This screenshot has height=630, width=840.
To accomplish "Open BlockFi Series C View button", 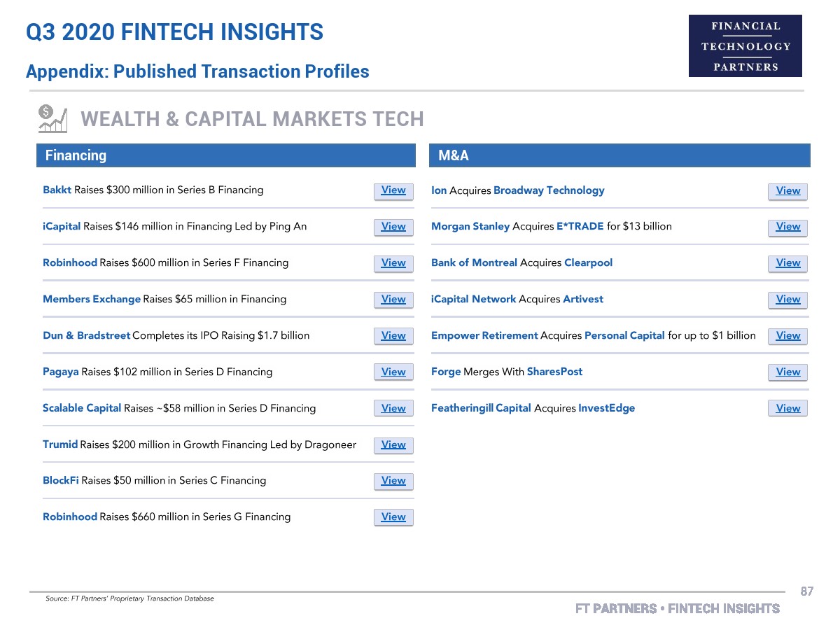I will click(393, 481).
